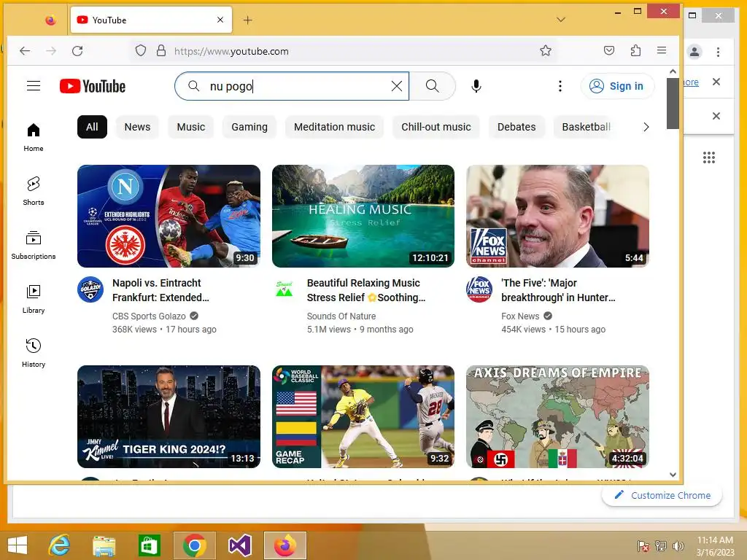The width and height of the screenshot is (747, 560).
Task: Click Fox News channel avatar
Action: pyautogui.click(x=479, y=289)
